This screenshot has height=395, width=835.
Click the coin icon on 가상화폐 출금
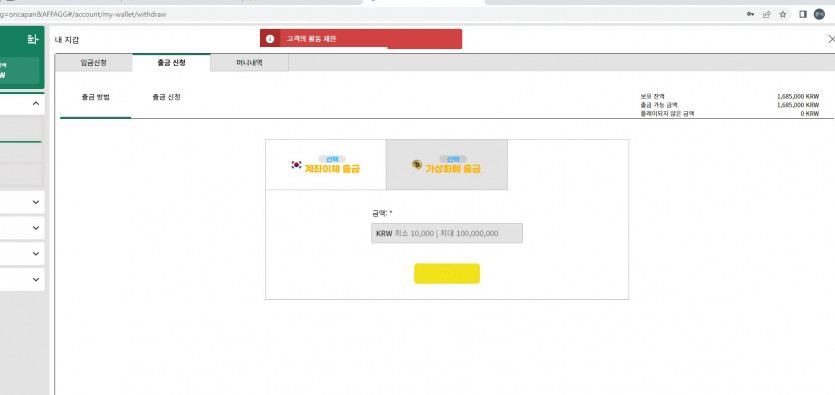(417, 165)
